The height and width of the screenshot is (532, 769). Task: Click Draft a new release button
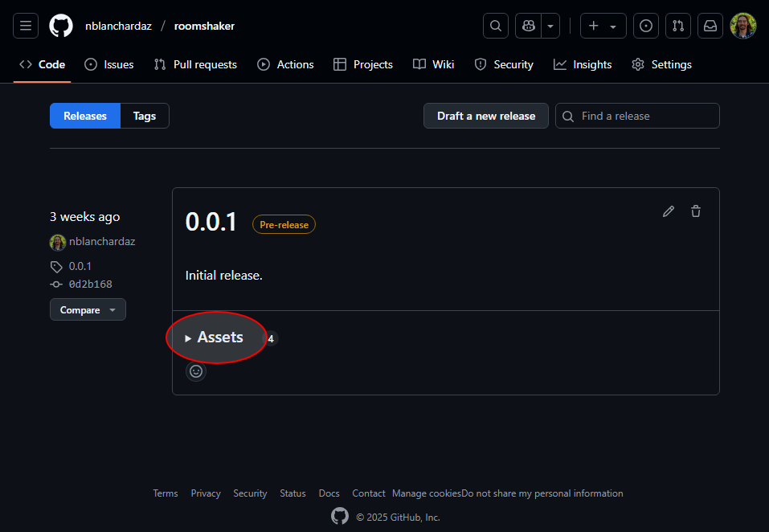pyautogui.click(x=485, y=116)
